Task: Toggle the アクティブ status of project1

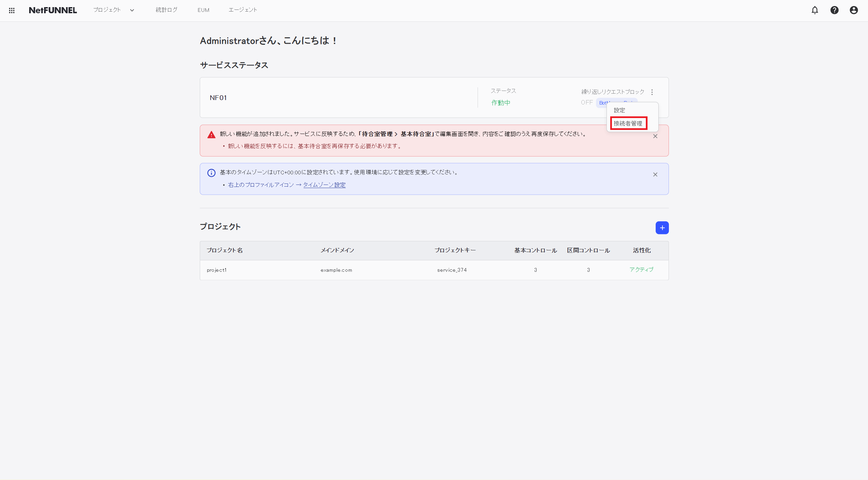Action: [641, 270]
